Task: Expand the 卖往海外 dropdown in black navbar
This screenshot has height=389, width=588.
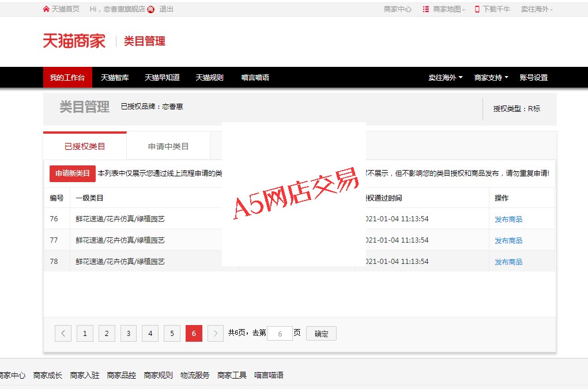Action: point(445,78)
